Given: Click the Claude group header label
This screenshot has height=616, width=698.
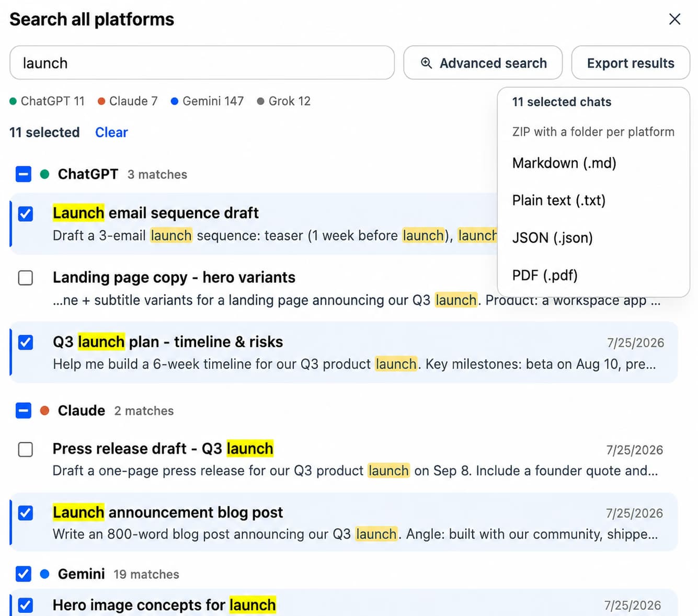Looking at the screenshot, I should point(82,410).
